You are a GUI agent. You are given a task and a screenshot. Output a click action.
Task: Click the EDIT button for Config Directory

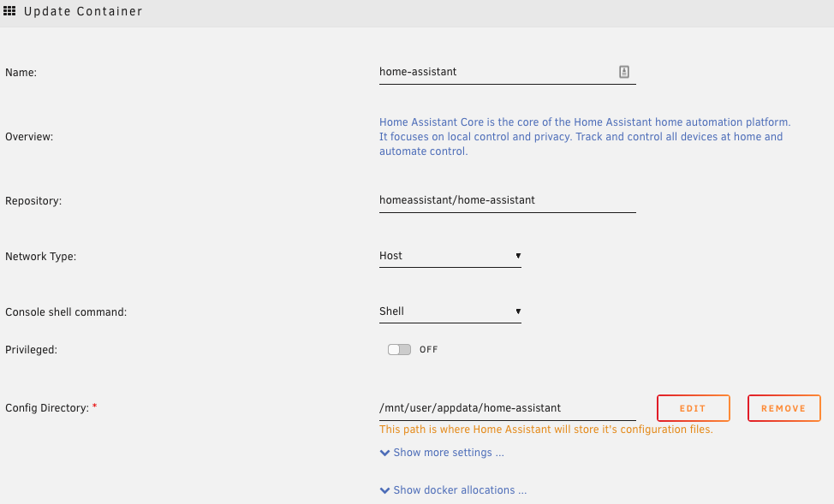click(693, 408)
